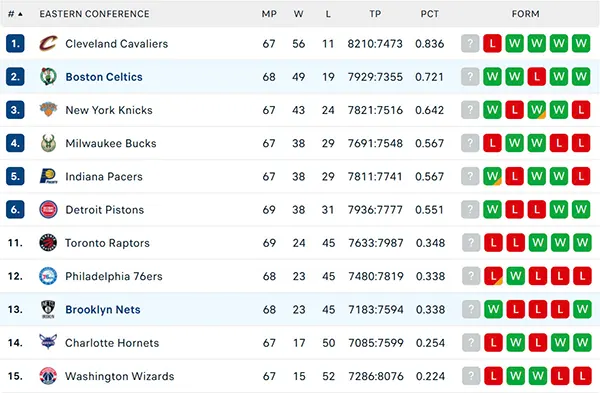Image resolution: width=600 pixels, height=393 pixels.
Task: Click Cleveland Cavaliers' red L form badge
Action: point(492,43)
